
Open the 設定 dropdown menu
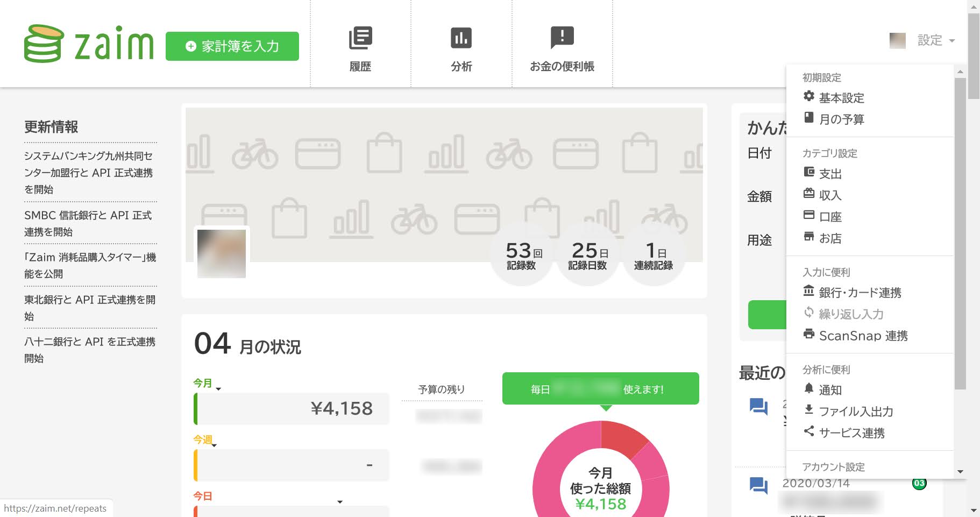click(x=936, y=40)
